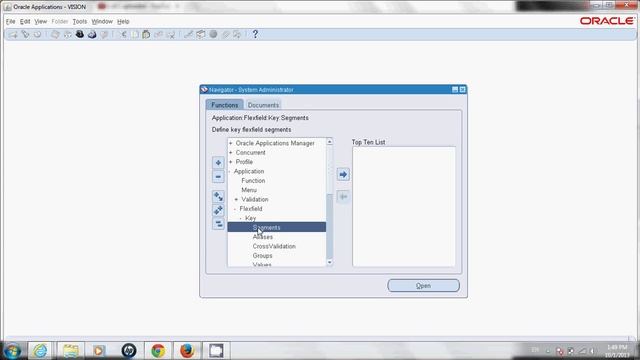Click the Delete Record toolbar icon

pos(171,35)
